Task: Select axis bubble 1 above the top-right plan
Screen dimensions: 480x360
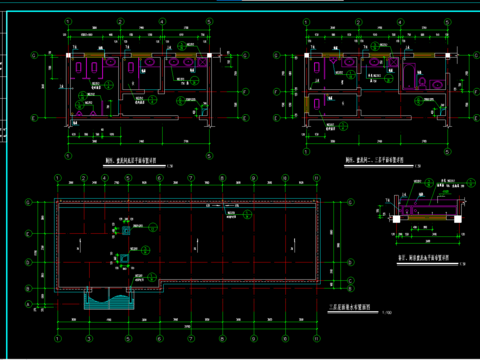Action: click(306, 22)
